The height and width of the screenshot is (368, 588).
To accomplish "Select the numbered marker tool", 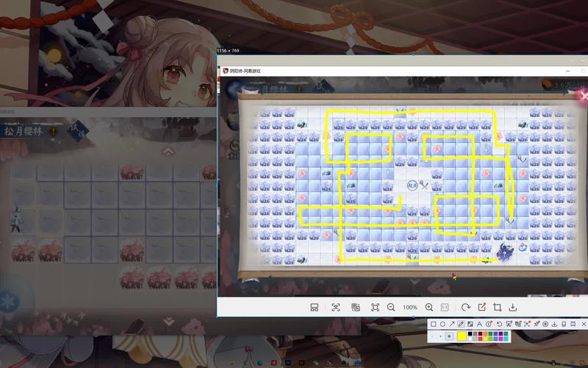I will (489, 324).
